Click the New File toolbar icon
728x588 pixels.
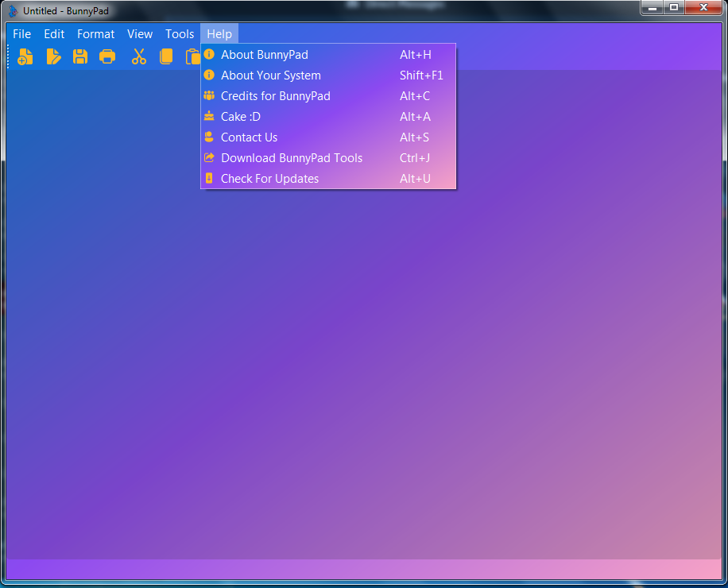coord(25,56)
